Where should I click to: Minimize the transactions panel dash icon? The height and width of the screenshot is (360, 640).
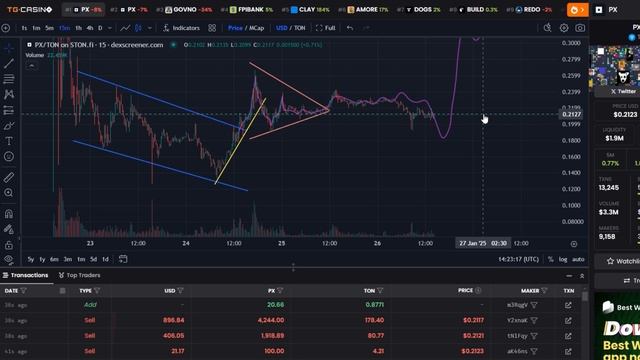(569, 276)
